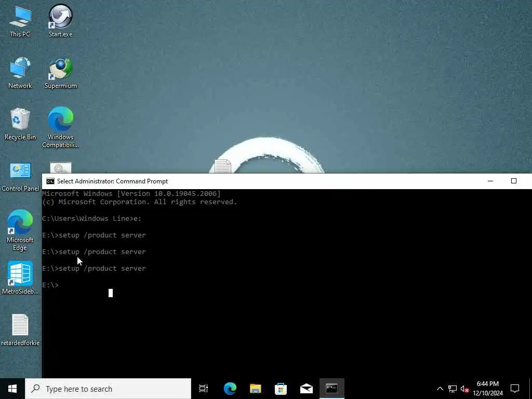
Task: Click the Type here to search box
Action: [x=108, y=389]
